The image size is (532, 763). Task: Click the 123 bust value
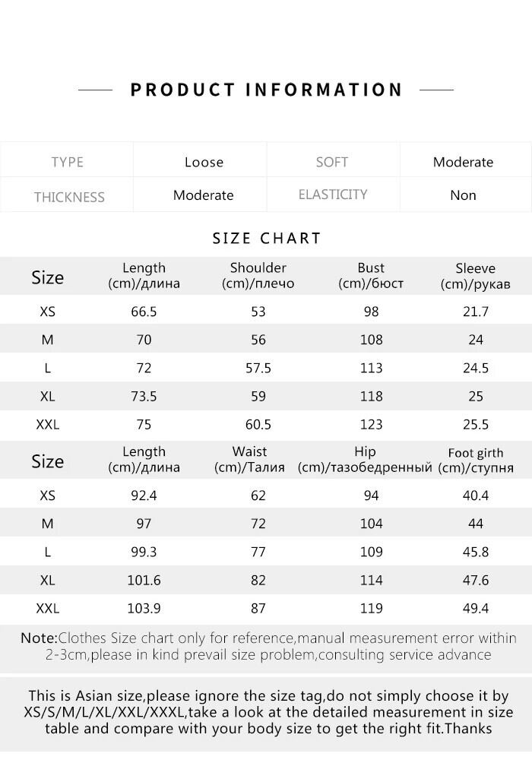(x=371, y=424)
